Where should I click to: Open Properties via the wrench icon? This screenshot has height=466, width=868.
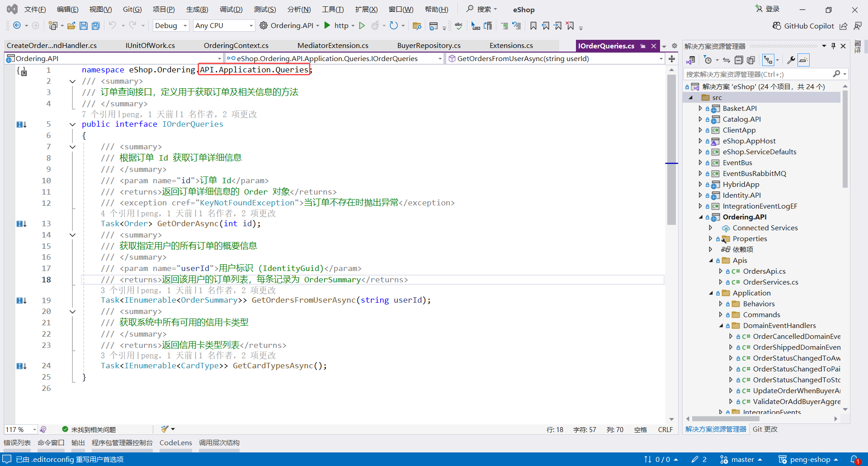(791, 59)
